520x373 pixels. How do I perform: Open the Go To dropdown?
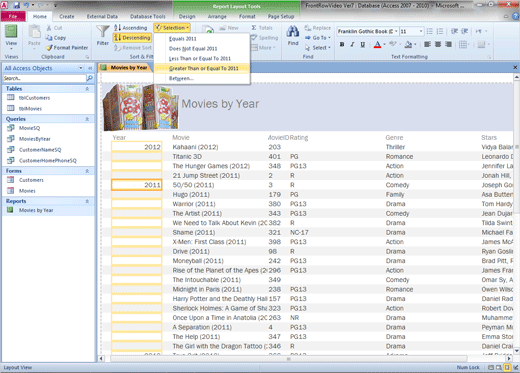tap(318, 38)
